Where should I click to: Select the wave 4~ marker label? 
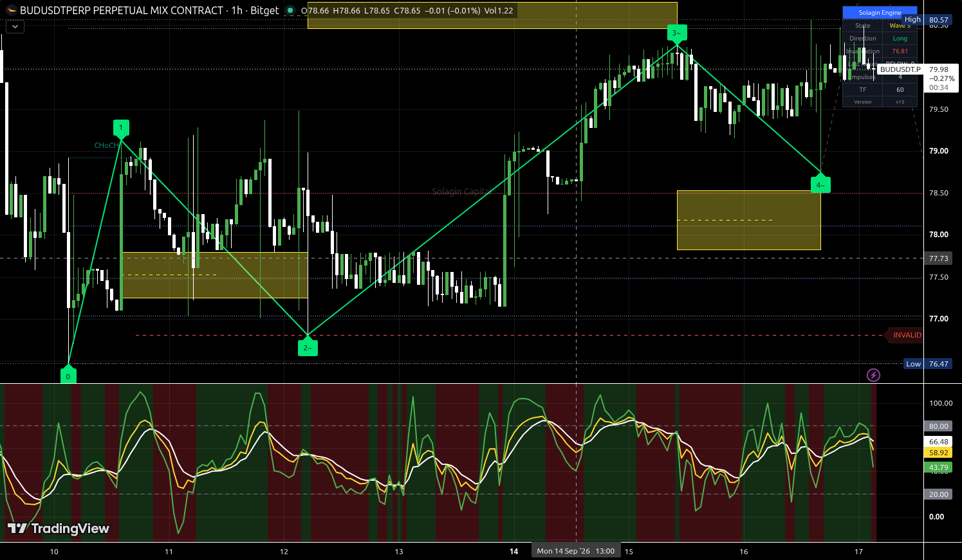point(820,184)
